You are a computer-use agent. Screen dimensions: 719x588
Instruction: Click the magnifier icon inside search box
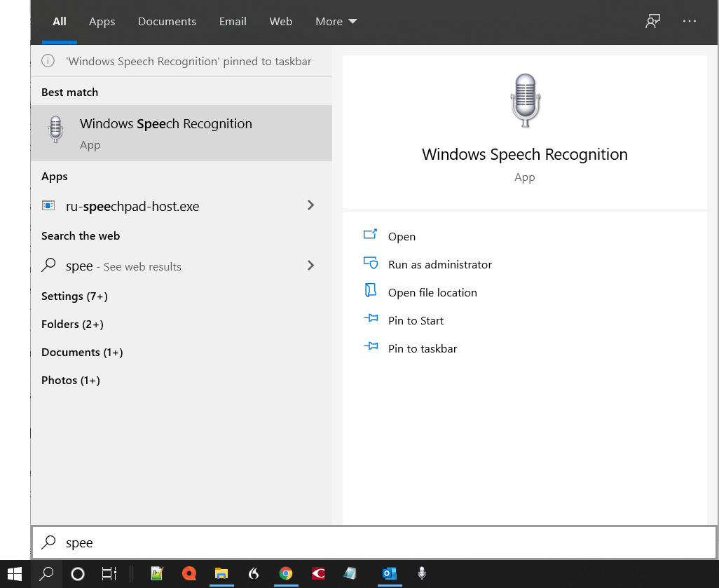tap(48, 542)
